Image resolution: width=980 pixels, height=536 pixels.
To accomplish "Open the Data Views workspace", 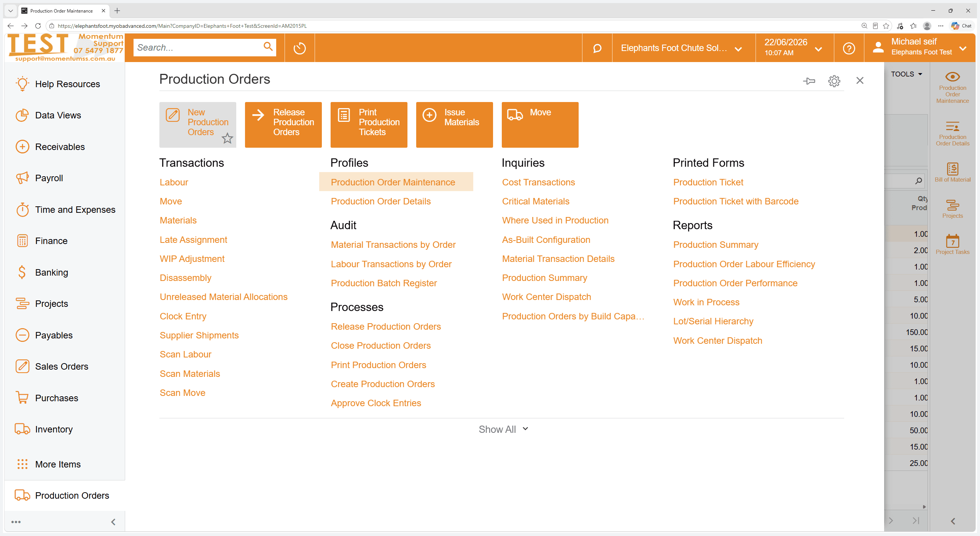I will pyautogui.click(x=65, y=115).
